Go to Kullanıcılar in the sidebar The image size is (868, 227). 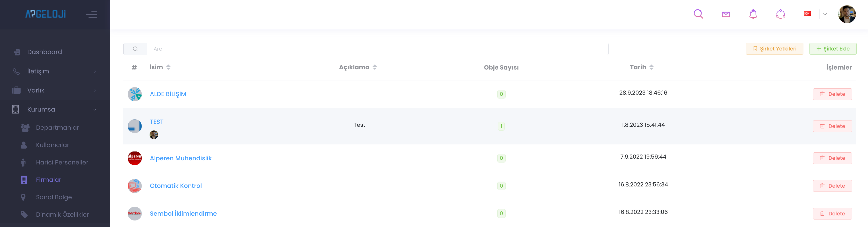tap(52, 145)
